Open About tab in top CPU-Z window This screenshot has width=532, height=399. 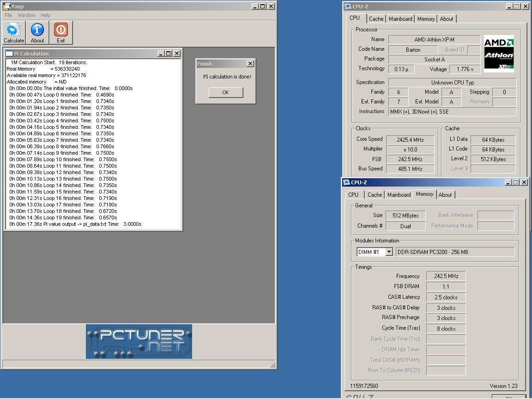tap(447, 19)
